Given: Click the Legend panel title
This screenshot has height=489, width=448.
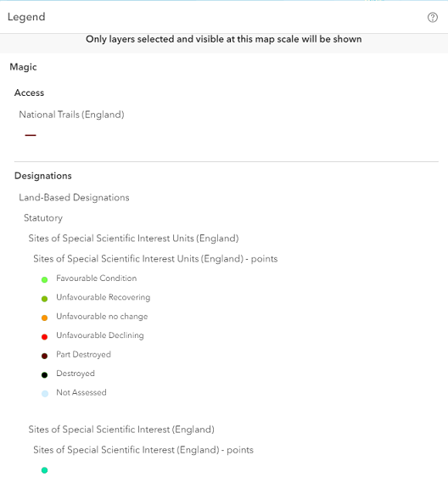Looking at the screenshot, I should [x=26, y=17].
